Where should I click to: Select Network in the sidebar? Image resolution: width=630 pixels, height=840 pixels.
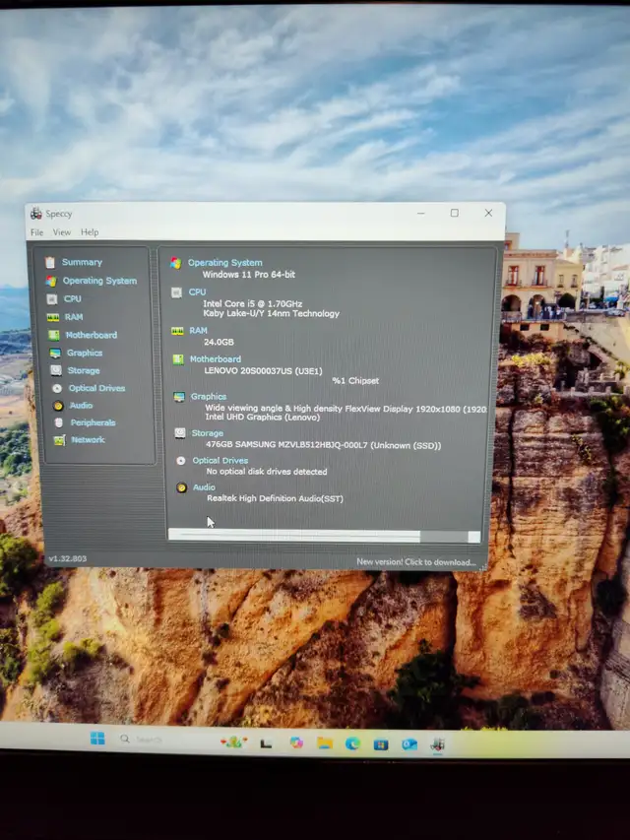click(x=89, y=440)
